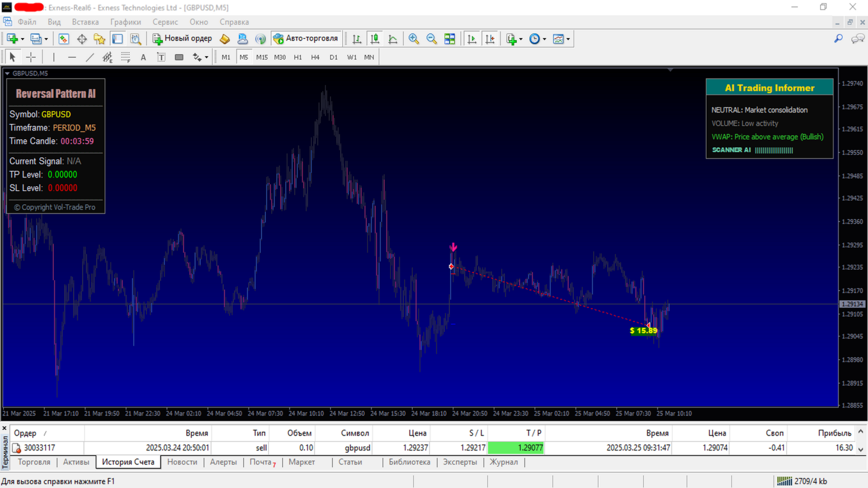Toggle the Navigator folder-star icon
Screen dimensions: 868x488
99,39
